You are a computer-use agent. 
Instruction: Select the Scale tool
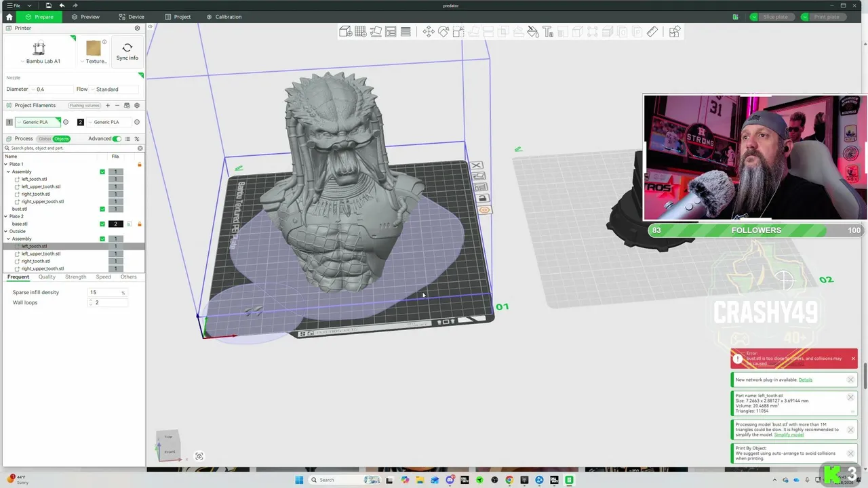coord(458,31)
